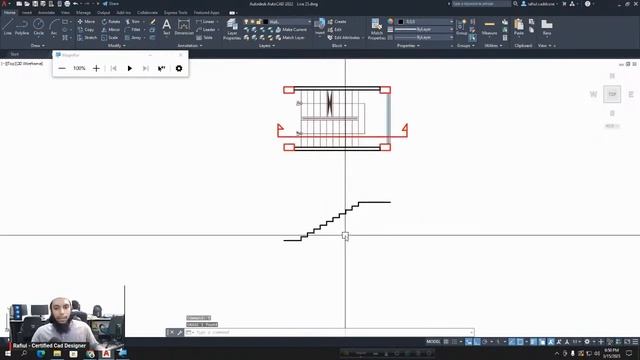Open Magnifier settings gear
640x360 pixels.
(x=179, y=68)
